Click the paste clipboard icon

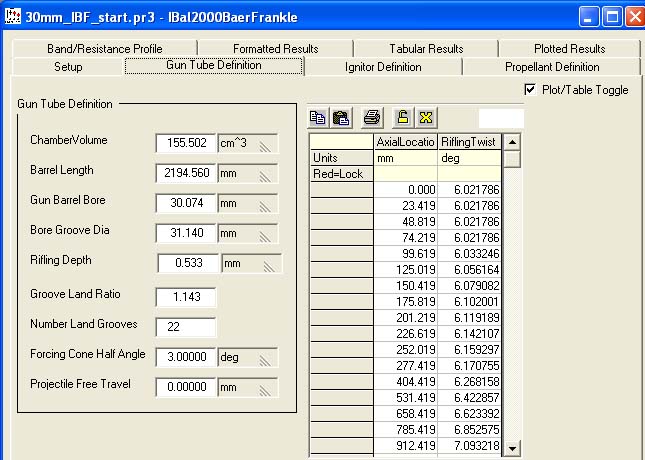coord(340,118)
